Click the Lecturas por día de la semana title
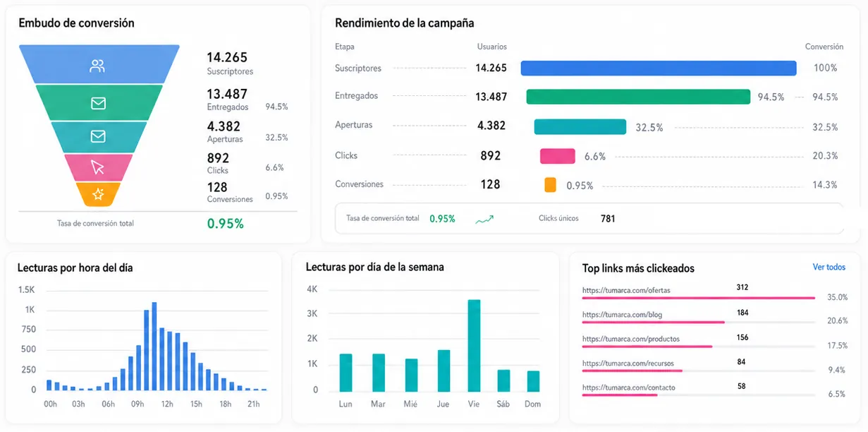868x432 pixels. pos(374,267)
